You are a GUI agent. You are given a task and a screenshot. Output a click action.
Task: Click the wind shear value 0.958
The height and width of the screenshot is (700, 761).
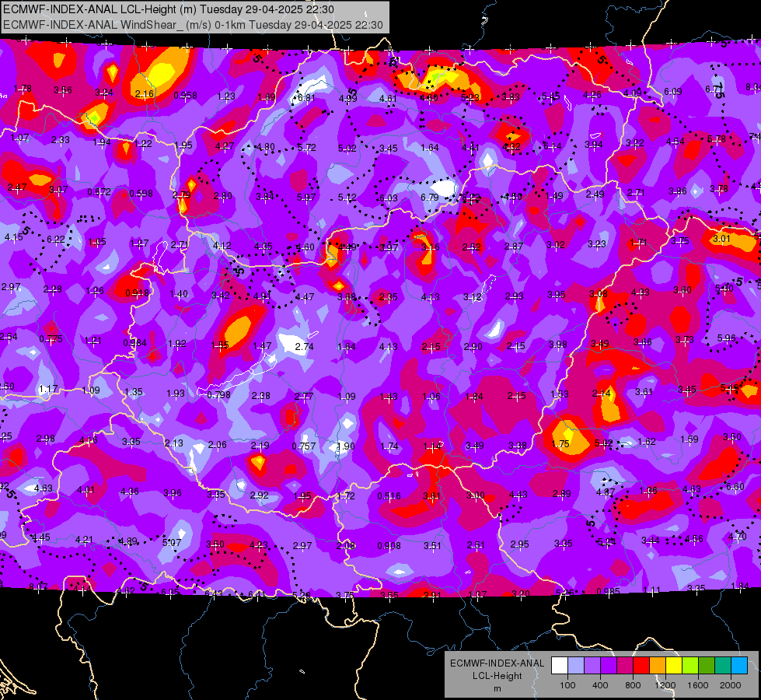[186, 96]
